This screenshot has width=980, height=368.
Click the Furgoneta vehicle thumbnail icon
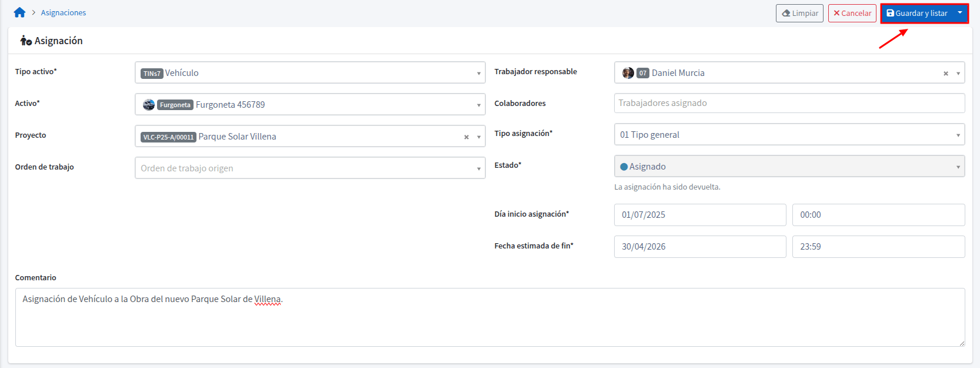(149, 105)
